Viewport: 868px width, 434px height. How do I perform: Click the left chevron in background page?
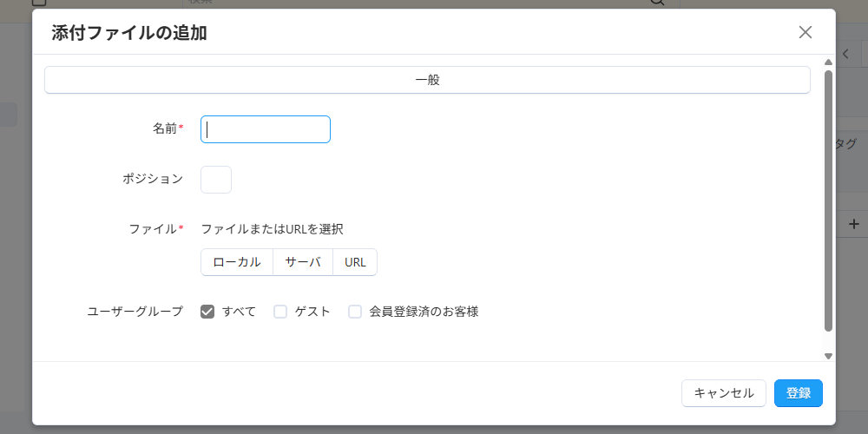point(845,54)
